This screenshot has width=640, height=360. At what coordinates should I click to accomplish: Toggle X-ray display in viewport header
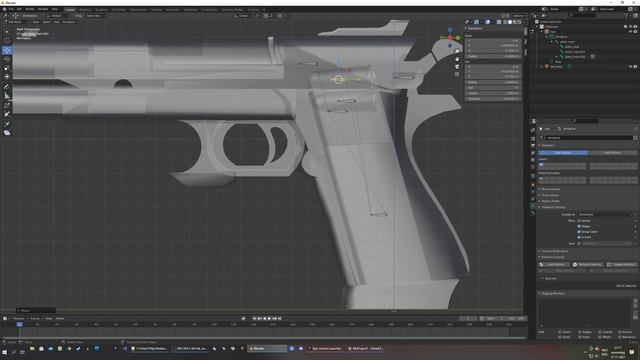tap(499, 22)
